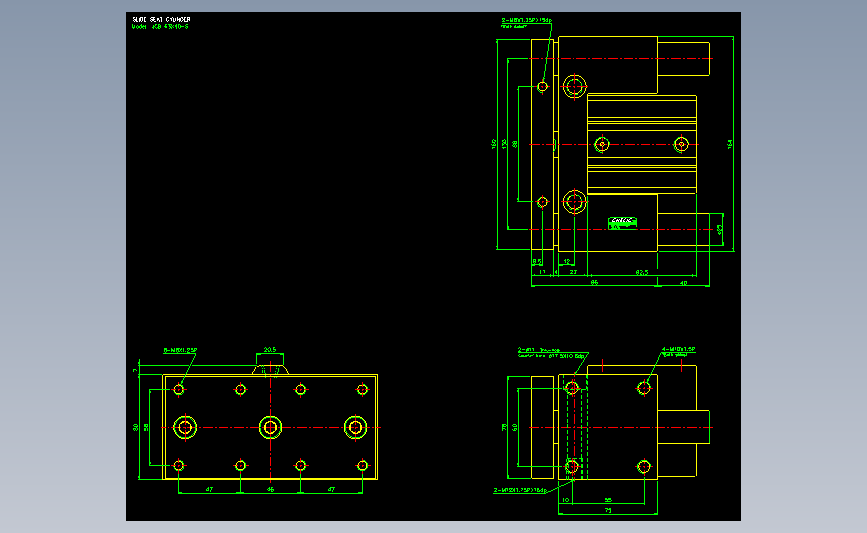
Task: Select the upper large counterbore in top-right view
Action: (x=574, y=86)
